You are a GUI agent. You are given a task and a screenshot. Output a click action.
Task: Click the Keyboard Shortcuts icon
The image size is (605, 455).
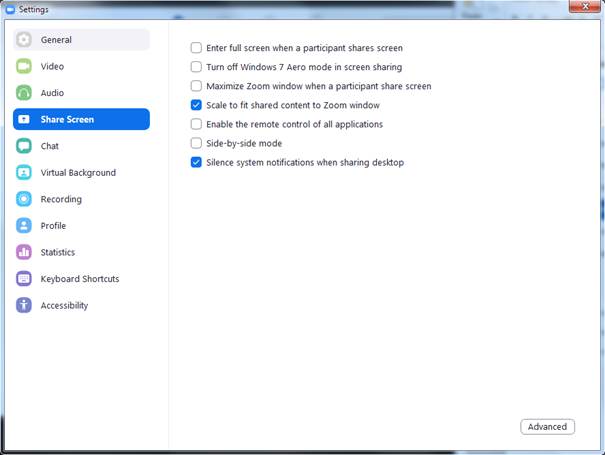pos(24,279)
